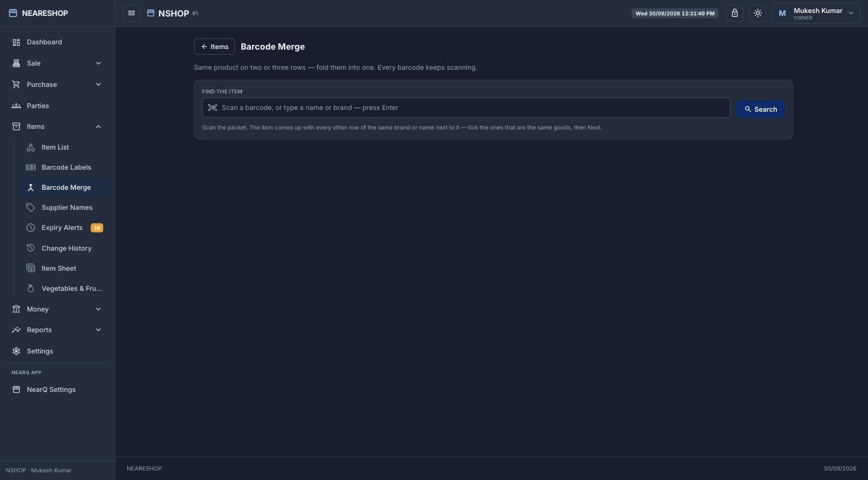This screenshot has width=868, height=480.
Task: Click the Item Sheet table icon
Action: [x=31, y=268]
